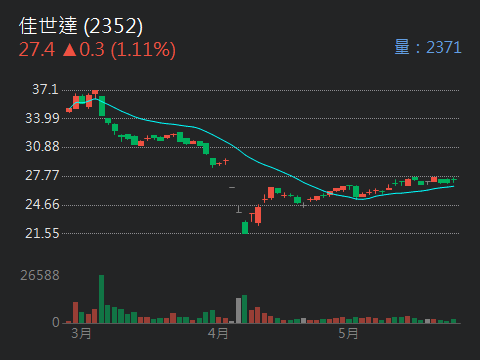Click the lowest green candlestick near 21.55

click(245, 228)
